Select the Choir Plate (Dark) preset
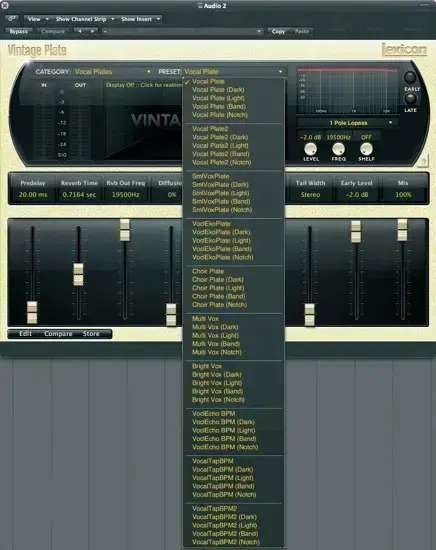Image resolution: width=436 pixels, height=550 pixels. coord(217,280)
